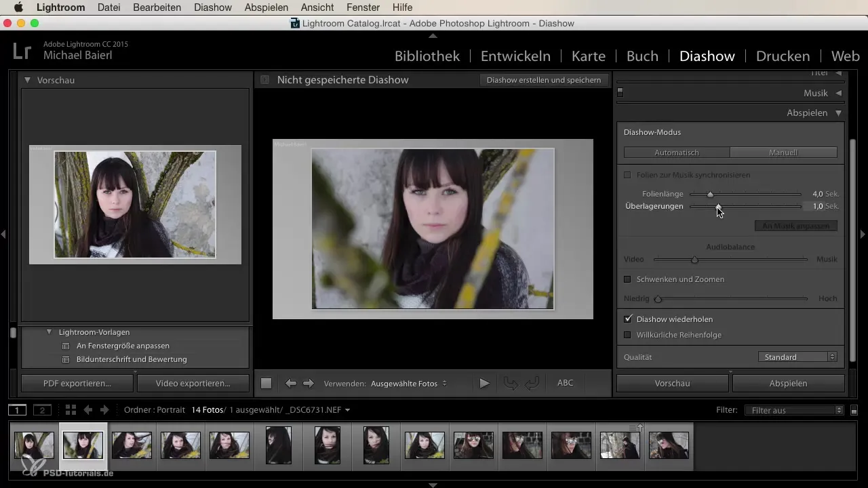Enable Folien zur Musik synchronisieren
This screenshot has width=868, height=488.
(627, 175)
